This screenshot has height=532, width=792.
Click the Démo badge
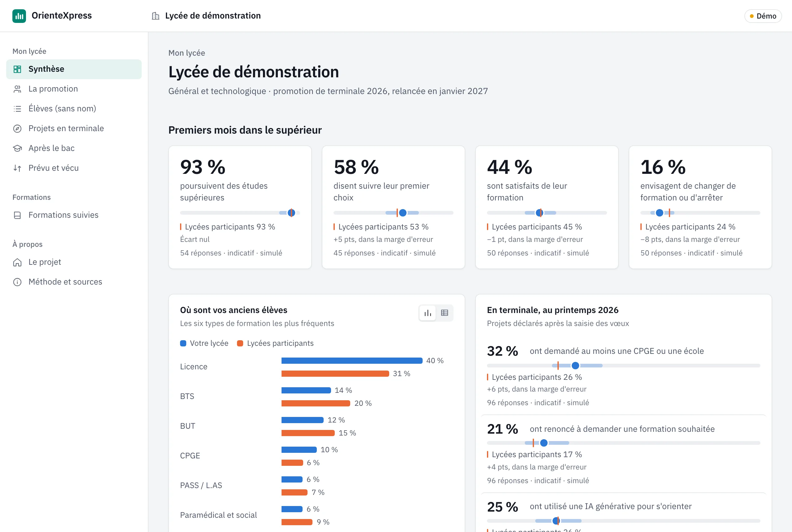763,16
